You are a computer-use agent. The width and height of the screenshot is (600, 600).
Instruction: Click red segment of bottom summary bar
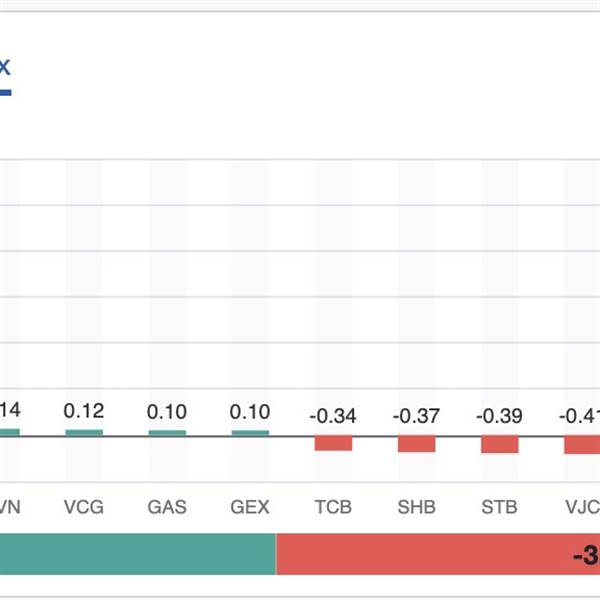pos(437,554)
